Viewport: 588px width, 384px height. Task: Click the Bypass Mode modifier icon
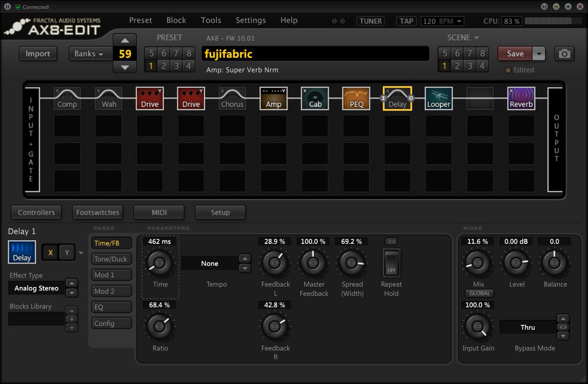click(x=563, y=327)
